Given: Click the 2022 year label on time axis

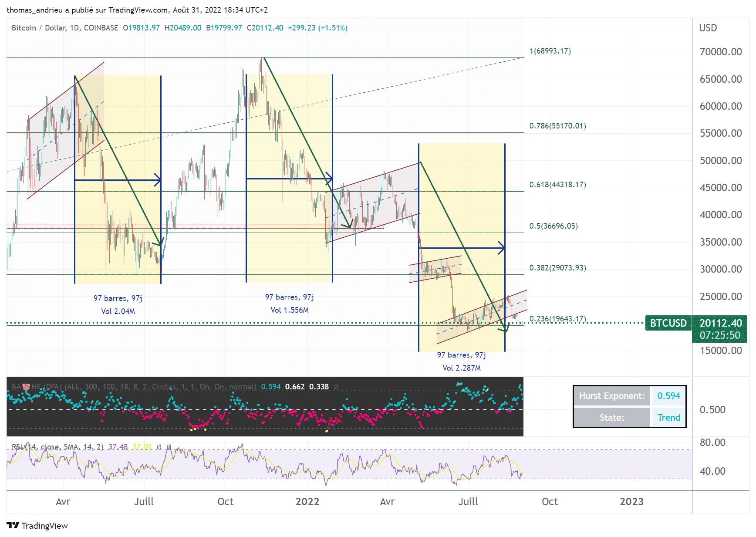Looking at the screenshot, I should [x=307, y=502].
